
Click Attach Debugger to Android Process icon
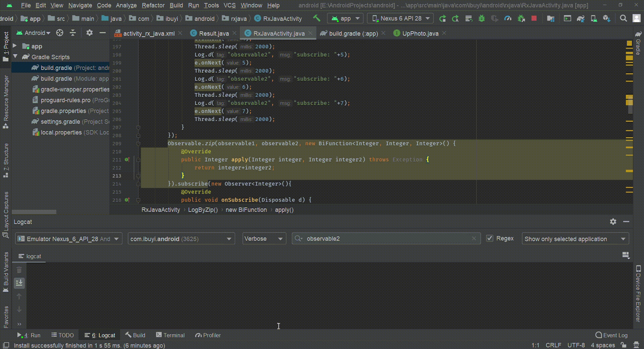521,18
